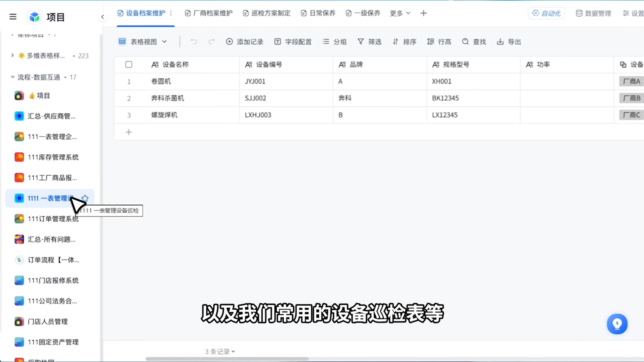Open 111门店报修系统 sidebar item

(x=50, y=280)
